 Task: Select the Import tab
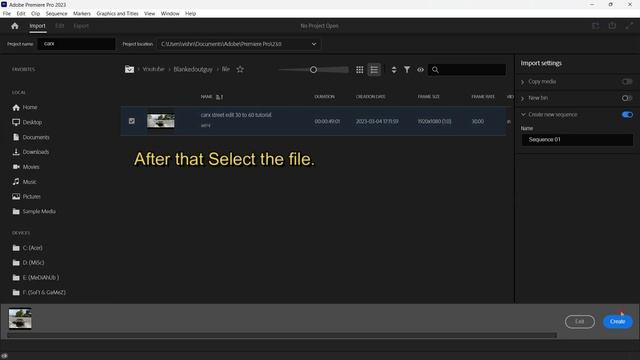(37, 26)
